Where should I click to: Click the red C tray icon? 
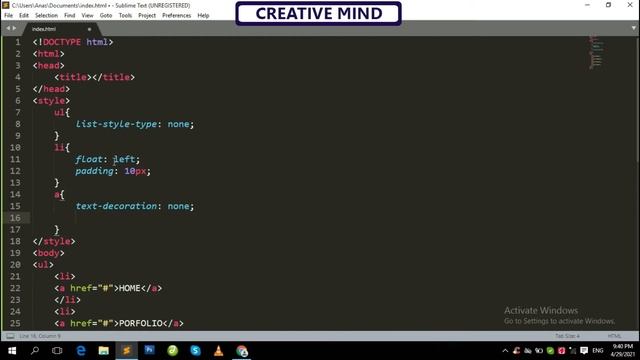[517, 351]
